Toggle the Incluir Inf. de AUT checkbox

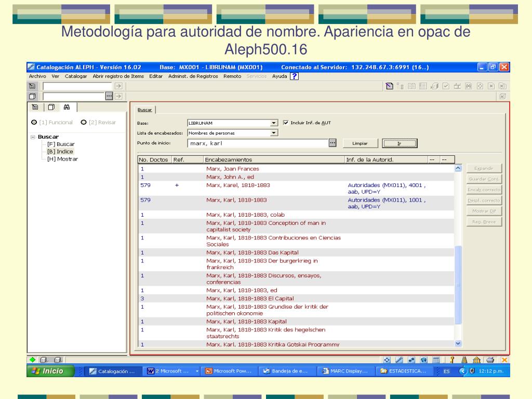286,123
